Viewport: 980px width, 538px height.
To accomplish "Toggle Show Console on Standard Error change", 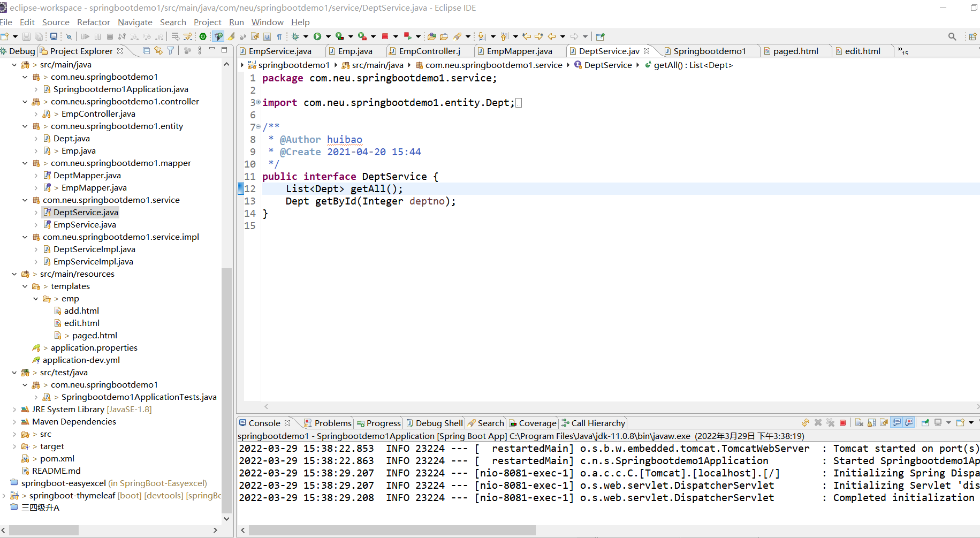I will click(x=909, y=423).
